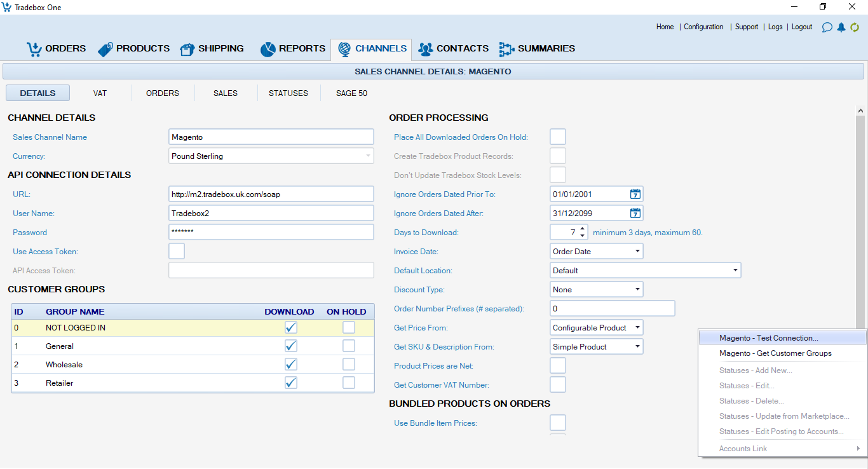Go to Home link
868x469 pixels.
click(665, 27)
